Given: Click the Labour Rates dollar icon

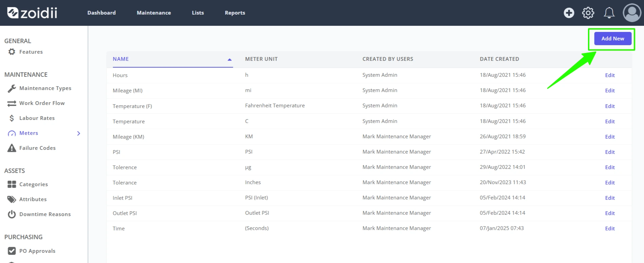Looking at the screenshot, I should coord(12,118).
